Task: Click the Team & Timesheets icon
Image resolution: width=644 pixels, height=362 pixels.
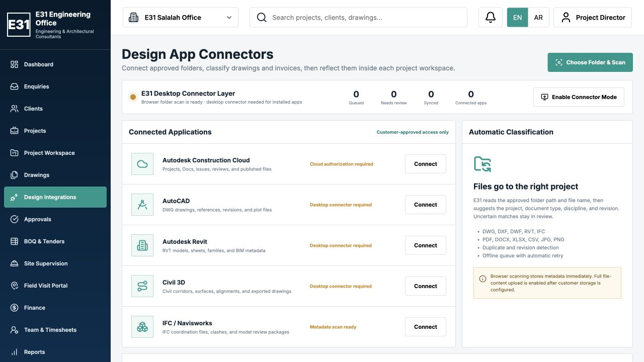Action: (15, 330)
